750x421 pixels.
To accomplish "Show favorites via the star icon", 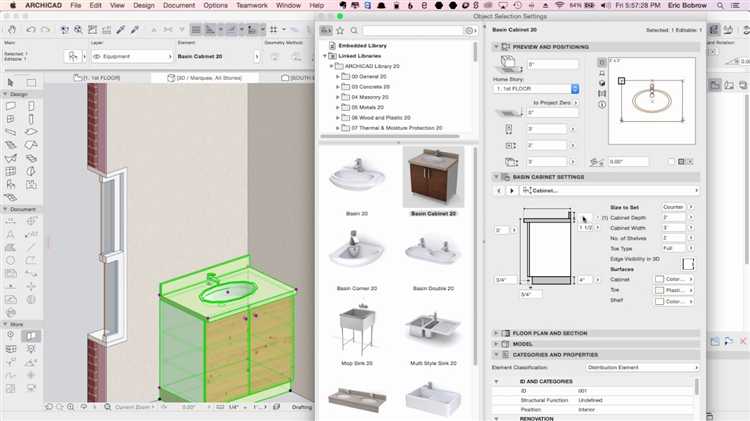I will [340, 31].
